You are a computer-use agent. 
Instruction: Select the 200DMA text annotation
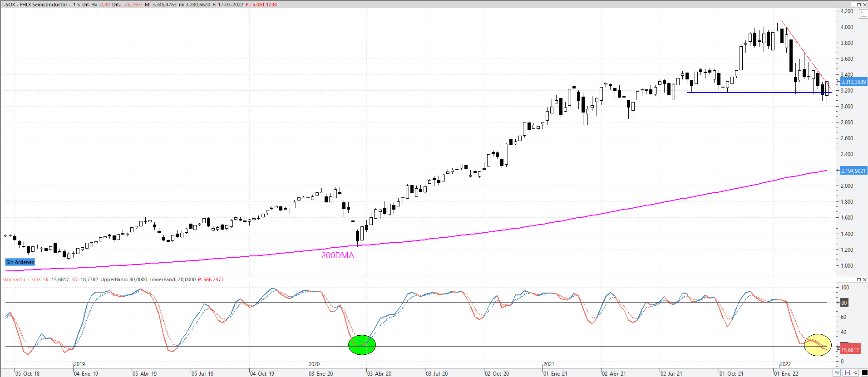click(337, 255)
